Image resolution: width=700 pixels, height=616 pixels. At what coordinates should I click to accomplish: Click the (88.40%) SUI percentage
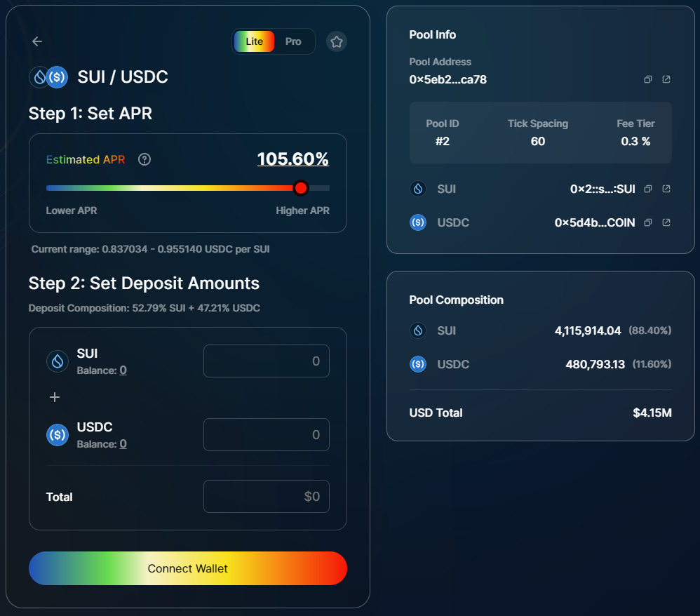tap(650, 330)
